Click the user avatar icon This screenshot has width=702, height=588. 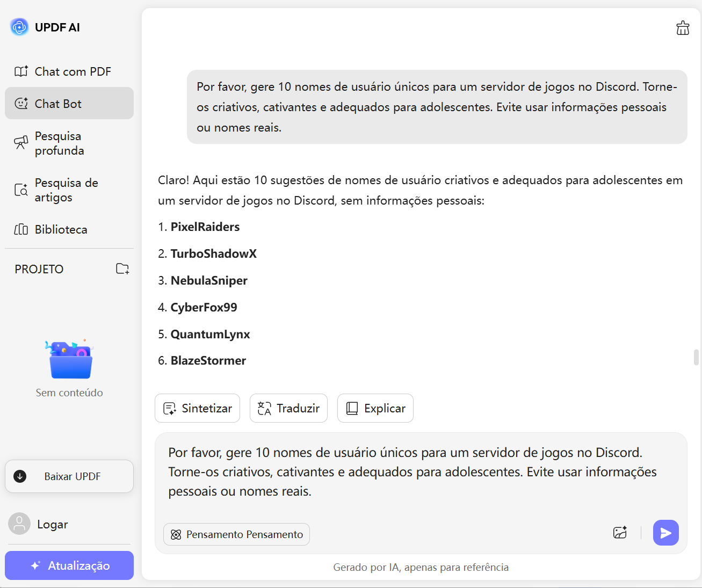[x=19, y=524]
